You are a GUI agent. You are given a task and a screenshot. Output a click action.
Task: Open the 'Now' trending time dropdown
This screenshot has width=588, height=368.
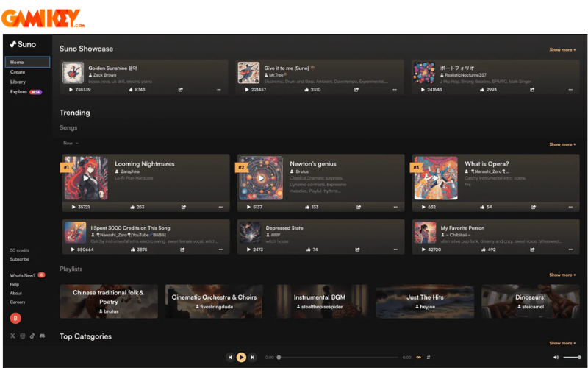(71, 143)
